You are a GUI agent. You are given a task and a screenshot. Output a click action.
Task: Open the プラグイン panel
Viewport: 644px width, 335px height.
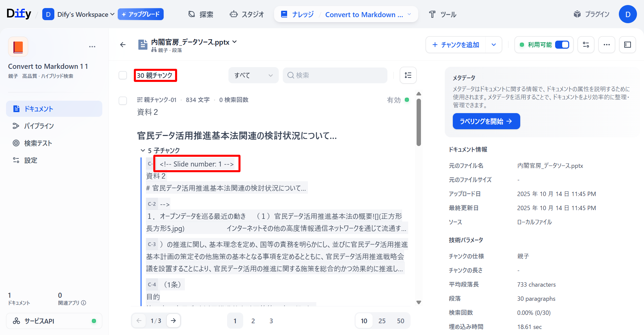click(x=591, y=14)
